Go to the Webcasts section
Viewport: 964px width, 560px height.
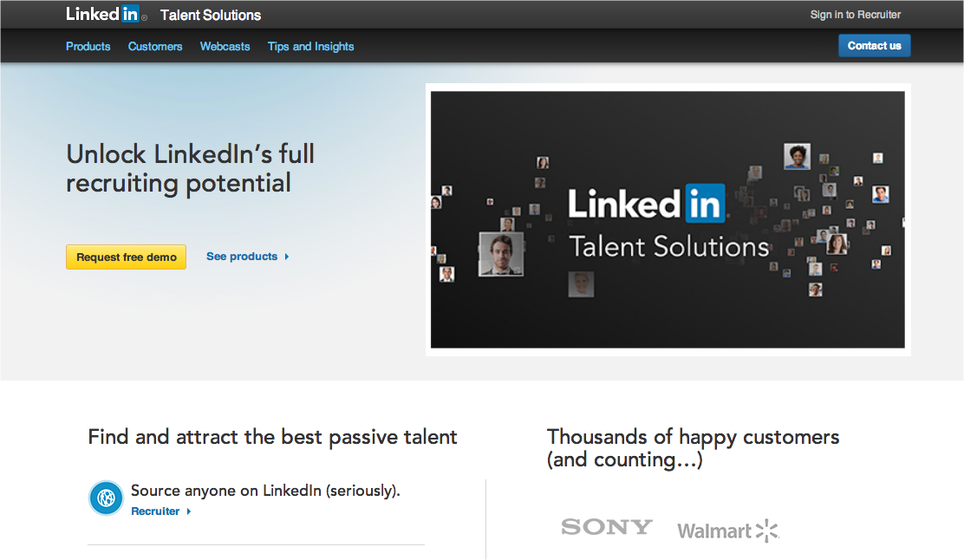(225, 47)
